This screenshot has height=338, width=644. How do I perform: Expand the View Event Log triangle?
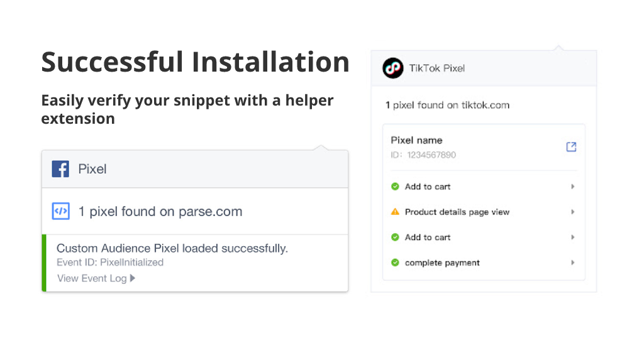133,278
